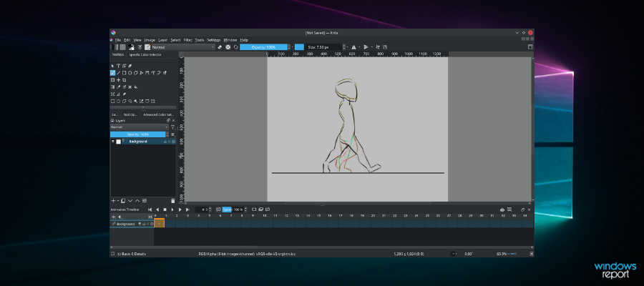Select the Ellipse tool
Viewport: 644px width, 286px height.
point(130,73)
